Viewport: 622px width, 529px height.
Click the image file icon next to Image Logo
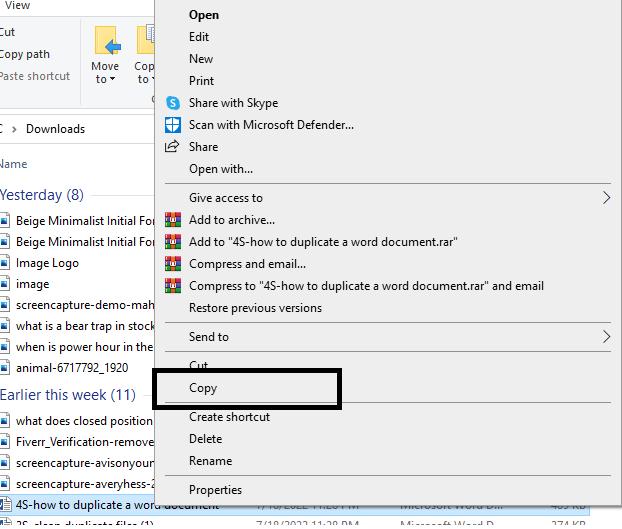click(5, 263)
